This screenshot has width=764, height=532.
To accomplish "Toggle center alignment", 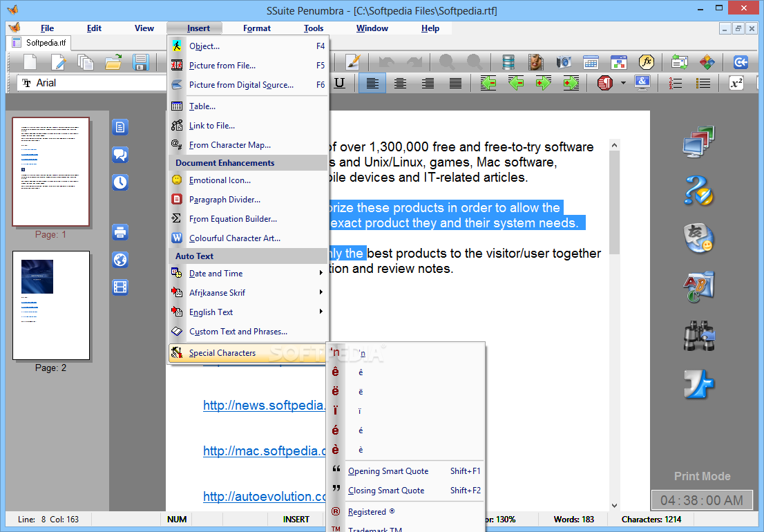I will [x=400, y=84].
